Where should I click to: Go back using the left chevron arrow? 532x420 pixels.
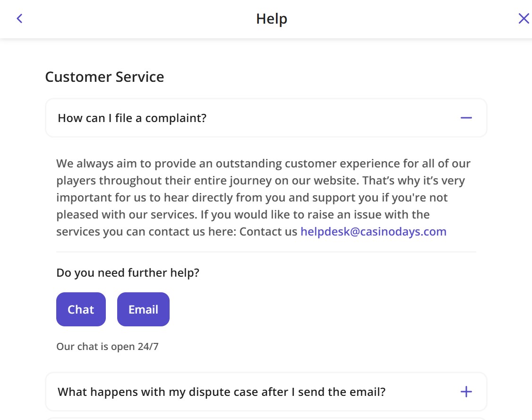[x=19, y=18]
